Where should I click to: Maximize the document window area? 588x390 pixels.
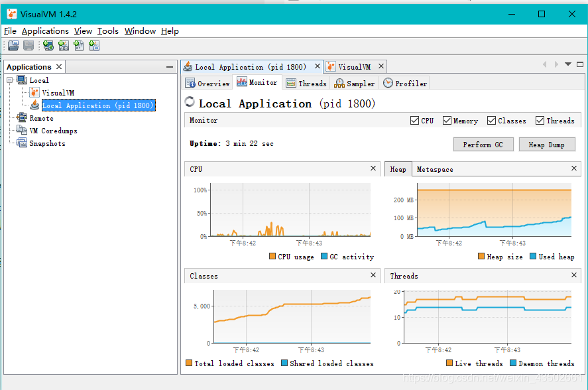pyautogui.click(x=580, y=64)
